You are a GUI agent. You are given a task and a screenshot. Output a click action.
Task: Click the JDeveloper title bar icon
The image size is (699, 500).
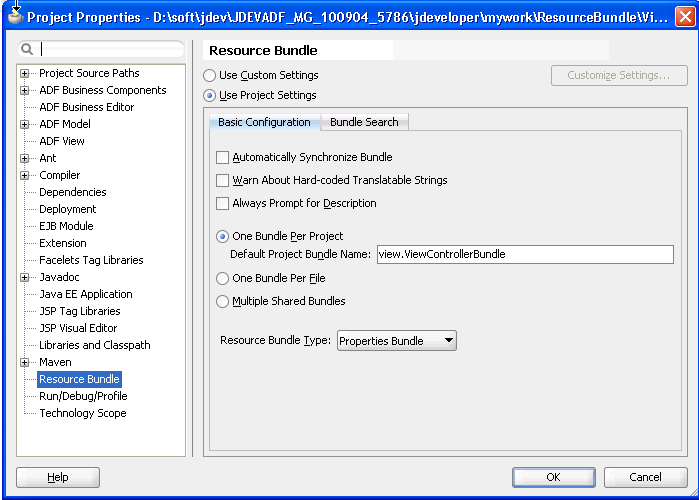(16, 17)
